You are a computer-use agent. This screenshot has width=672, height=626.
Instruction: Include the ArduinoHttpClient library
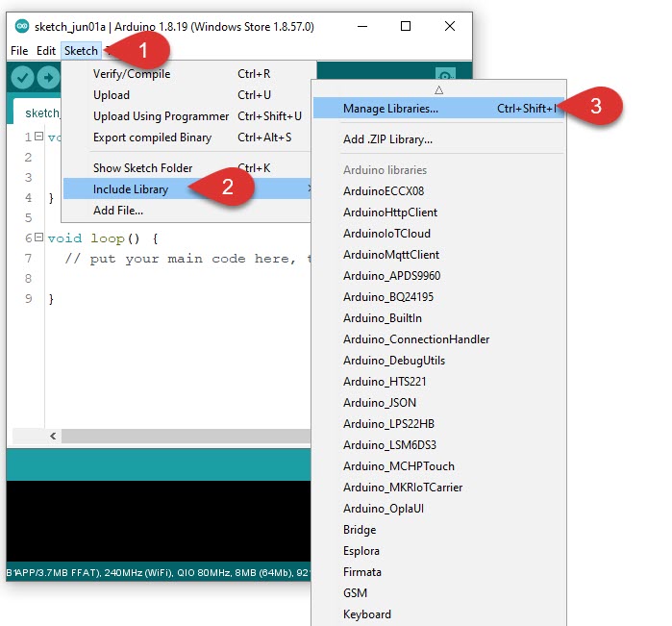pyautogui.click(x=390, y=213)
